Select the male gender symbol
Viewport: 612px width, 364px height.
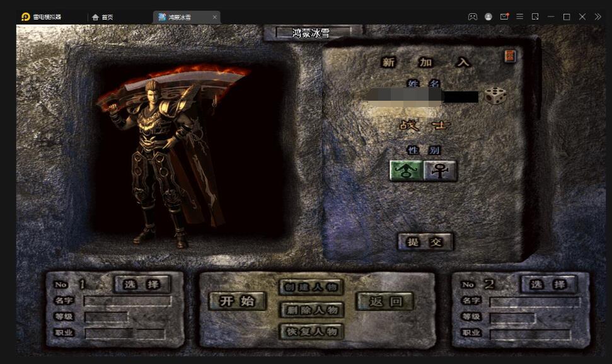tap(406, 171)
